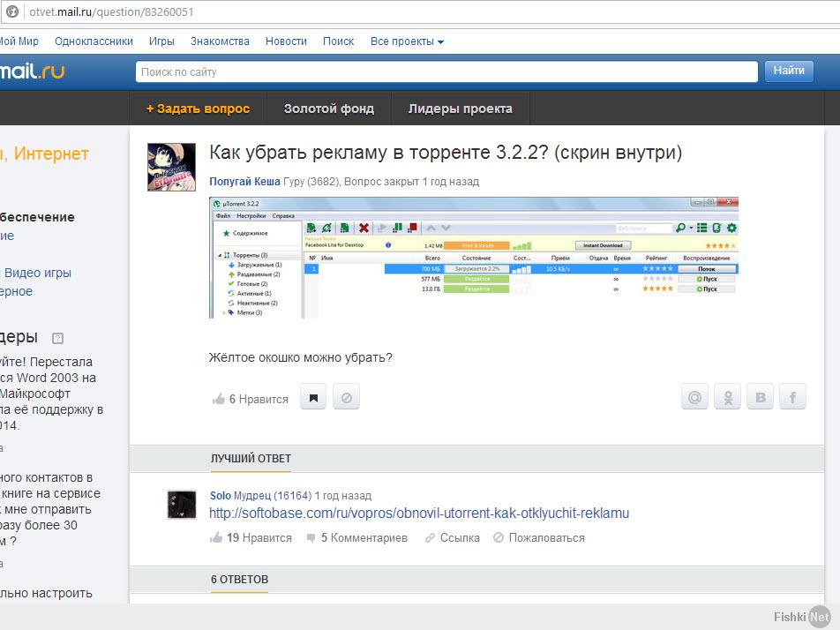Share the question to Facebook
The width and height of the screenshot is (840, 630).
click(x=792, y=398)
